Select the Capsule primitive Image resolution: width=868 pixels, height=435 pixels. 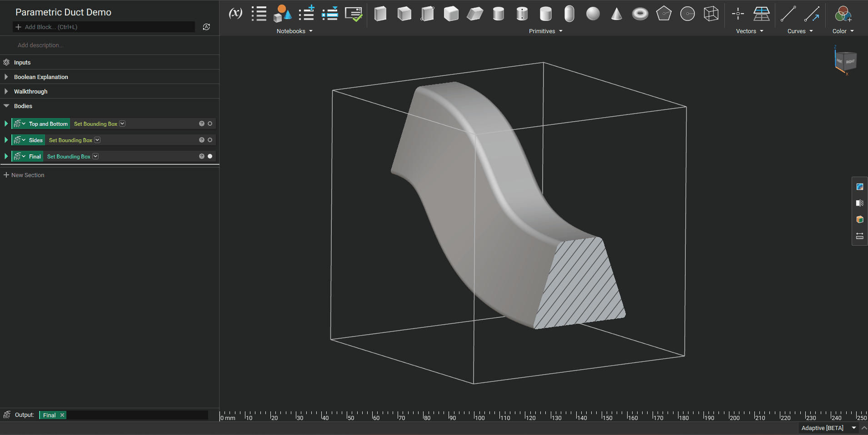(569, 14)
